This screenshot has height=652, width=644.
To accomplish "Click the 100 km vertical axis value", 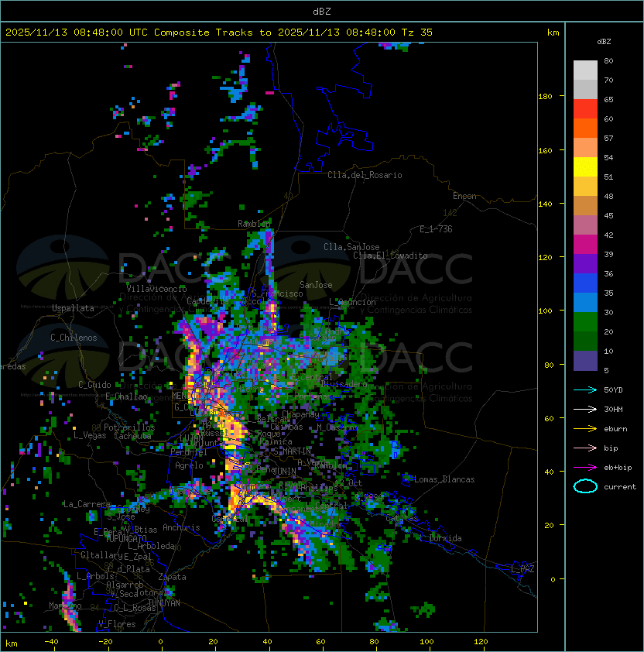I will (x=545, y=311).
